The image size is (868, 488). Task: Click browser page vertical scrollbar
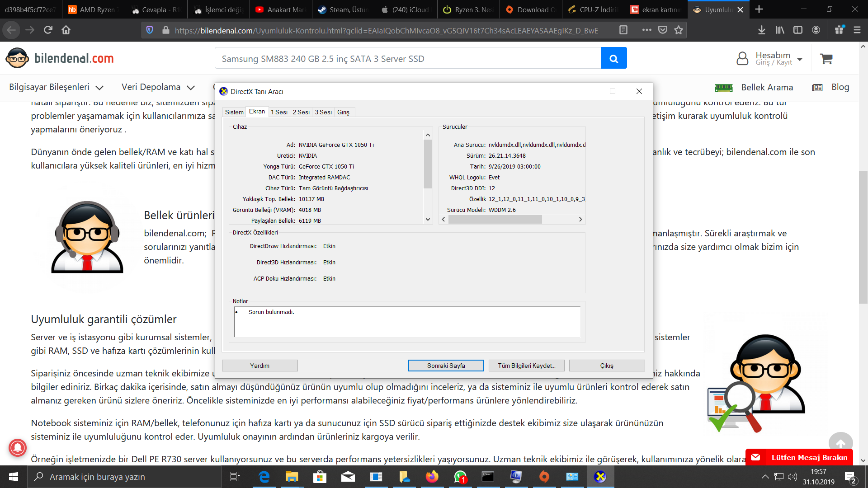[863, 237]
